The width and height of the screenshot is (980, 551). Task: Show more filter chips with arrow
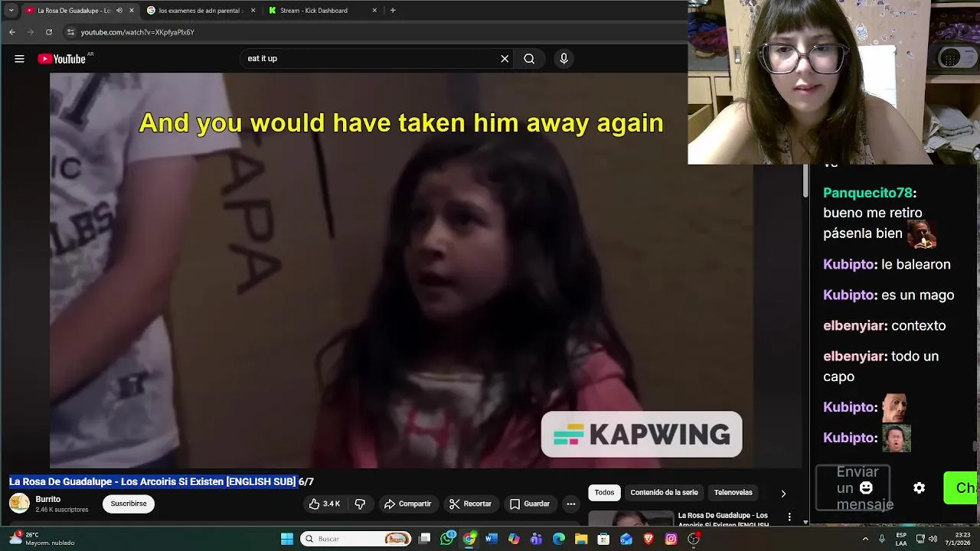point(783,494)
